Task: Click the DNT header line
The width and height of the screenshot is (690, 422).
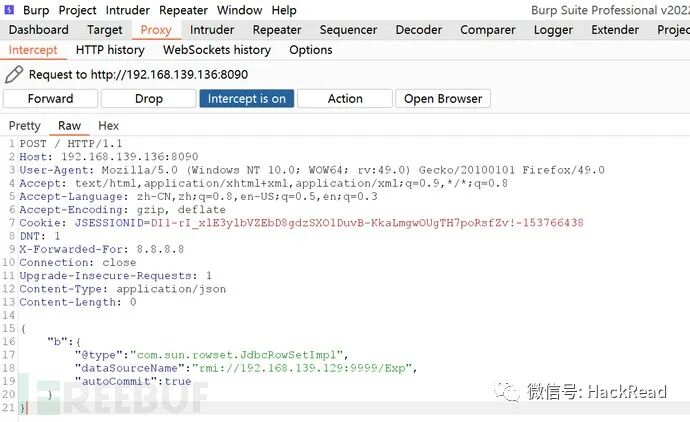Action: click(x=40, y=236)
